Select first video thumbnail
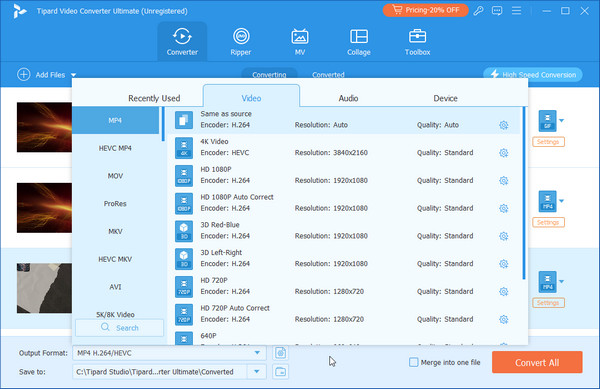Image resolution: width=600 pixels, height=389 pixels. pyautogui.click(x=44, y=127)
